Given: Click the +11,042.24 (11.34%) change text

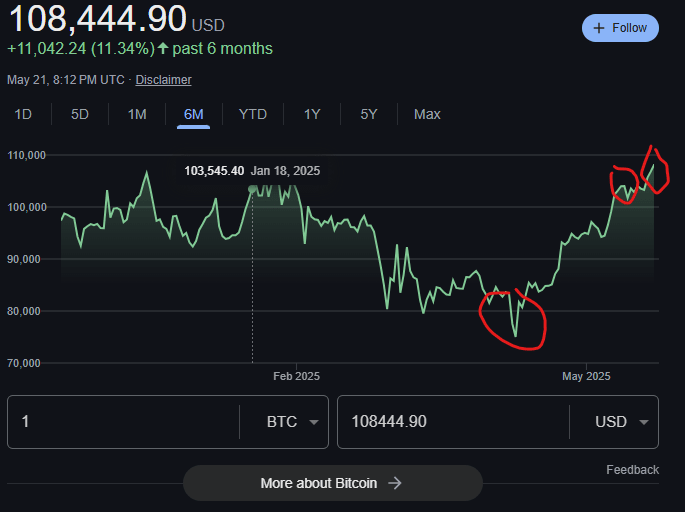Looking at the screenshot, I should [x=81, y=48].
